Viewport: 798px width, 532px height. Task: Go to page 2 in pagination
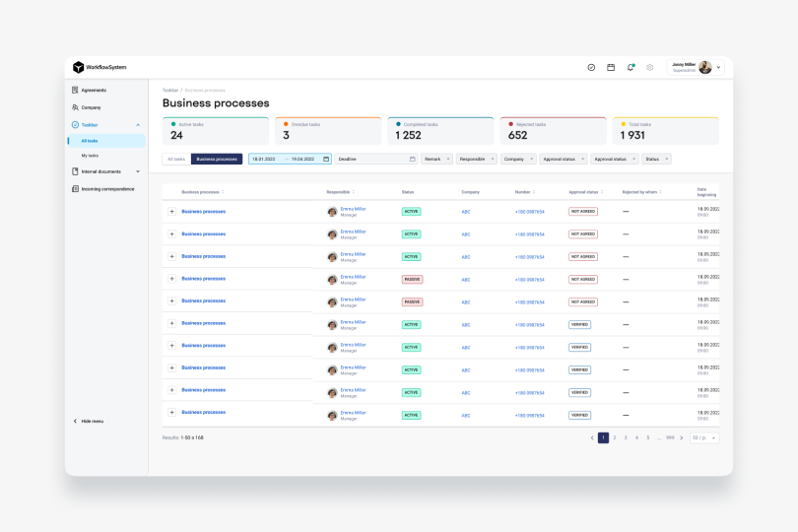pos(615,437)
